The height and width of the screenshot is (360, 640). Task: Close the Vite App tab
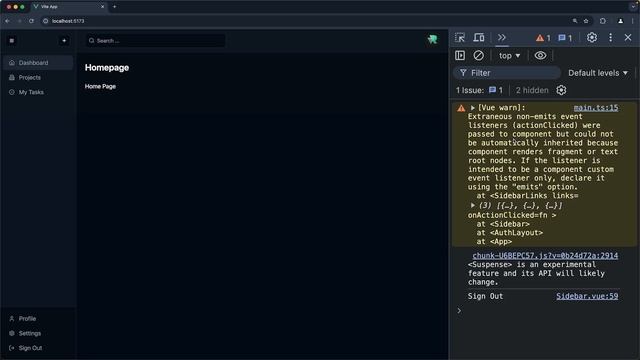102,7
